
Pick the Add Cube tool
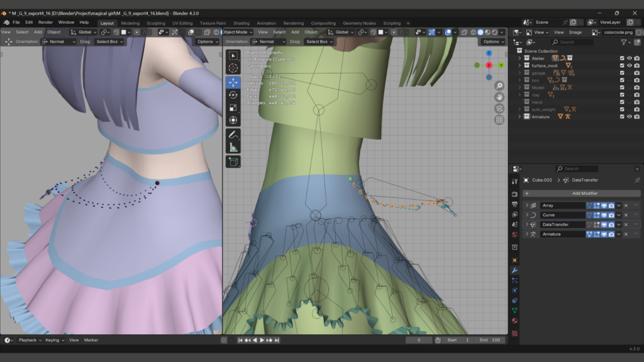coord(233,162)
